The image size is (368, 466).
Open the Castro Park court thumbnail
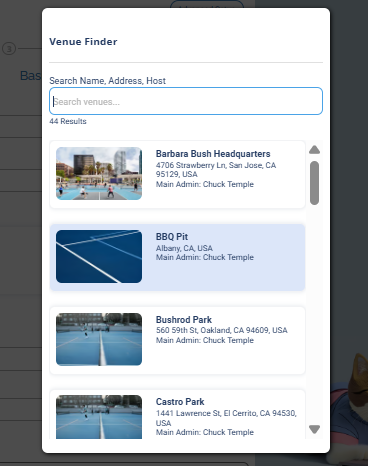(x=99, y=417)
